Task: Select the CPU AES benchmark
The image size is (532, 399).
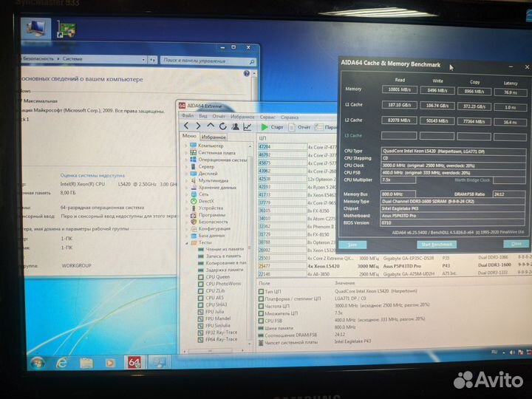Action: tap(215, 298)
